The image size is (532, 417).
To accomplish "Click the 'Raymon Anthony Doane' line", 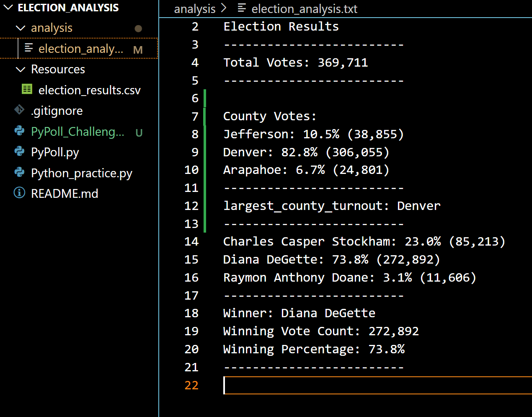I will pyautogui.click(x=350, y=278).
